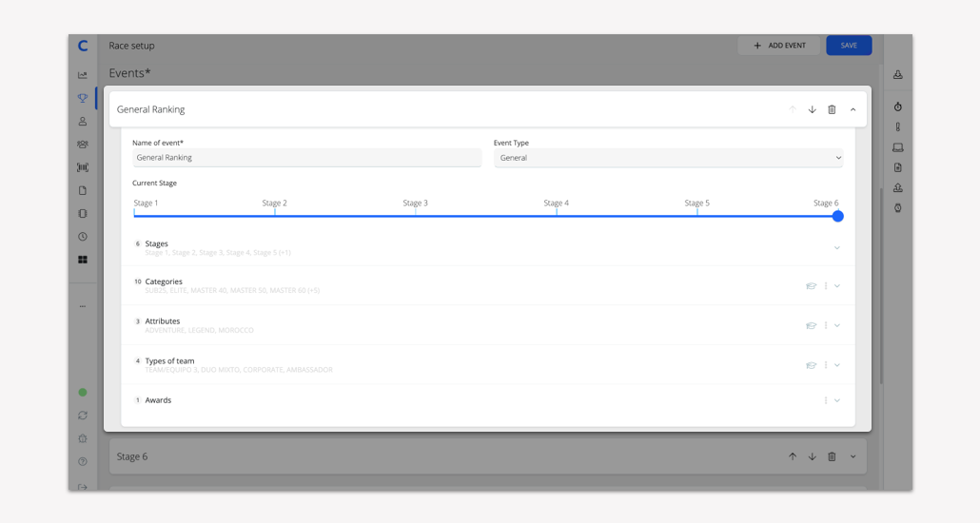Click the Categories section title
Image resolution: width=980 pixels, height=523 pixels.
click(x=164, y=281)
